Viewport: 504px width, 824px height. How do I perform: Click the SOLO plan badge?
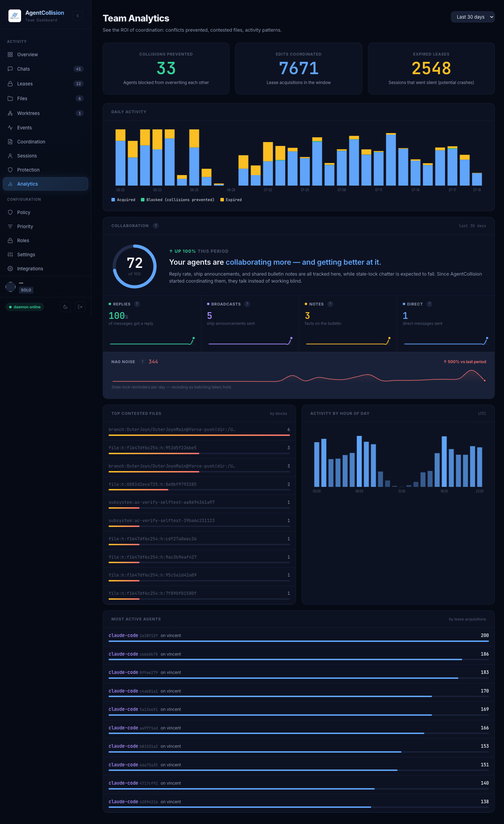(26, 290)
